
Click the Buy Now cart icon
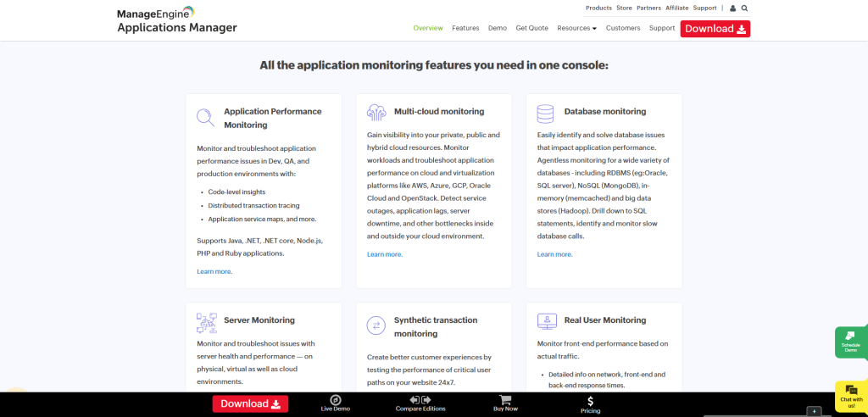click(x=505, y=400)
